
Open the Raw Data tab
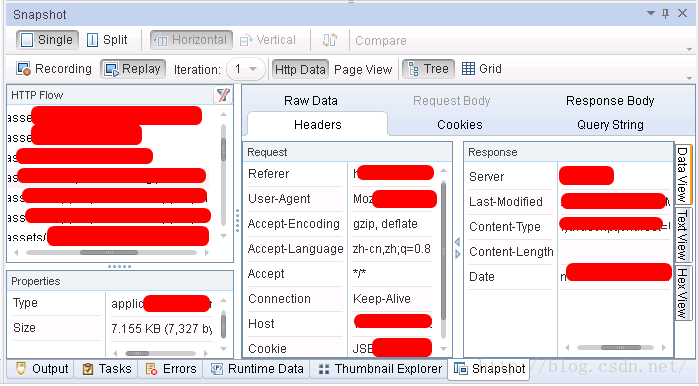311,101
